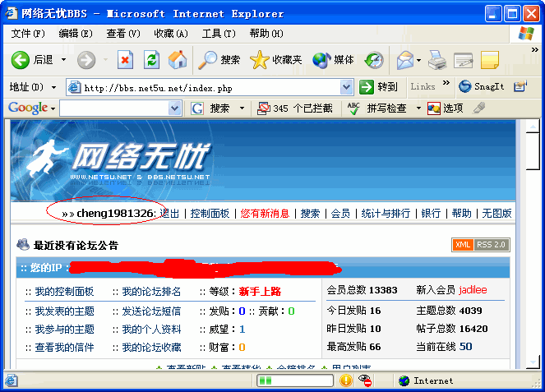Click the ABC spell check icon

pyautogui.click(x=353, y=108)
